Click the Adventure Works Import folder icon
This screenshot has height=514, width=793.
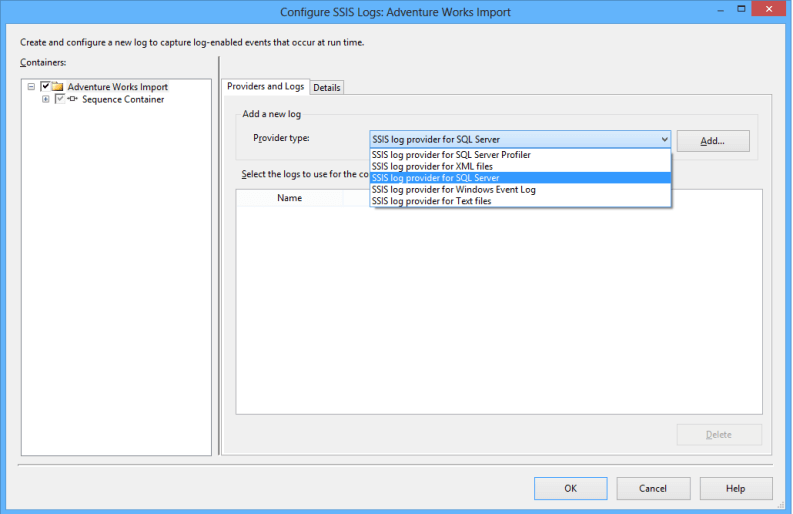tap(58, 87)
